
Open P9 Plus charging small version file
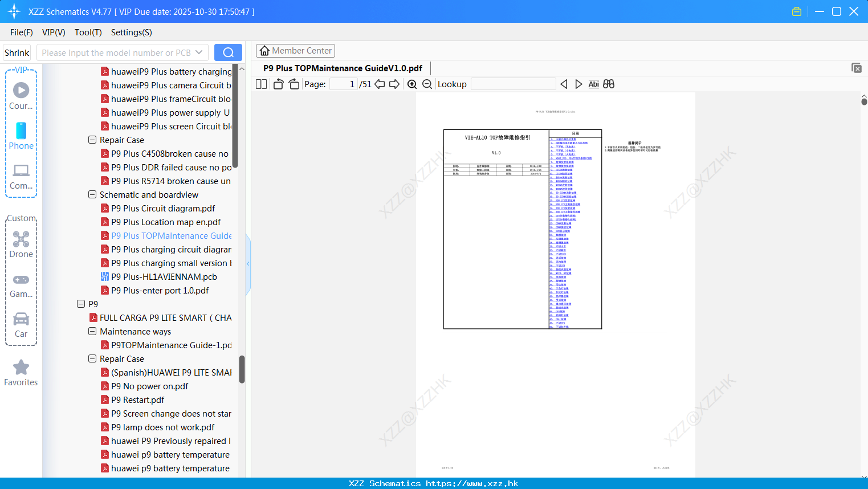pyautogui.click(x=166, y=263)
